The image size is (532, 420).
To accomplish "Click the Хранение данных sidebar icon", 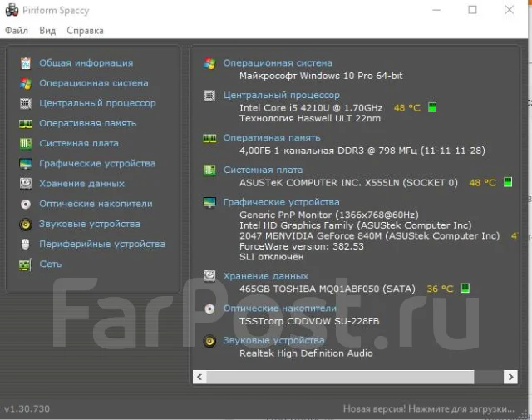I will click(x=26, y=184).
